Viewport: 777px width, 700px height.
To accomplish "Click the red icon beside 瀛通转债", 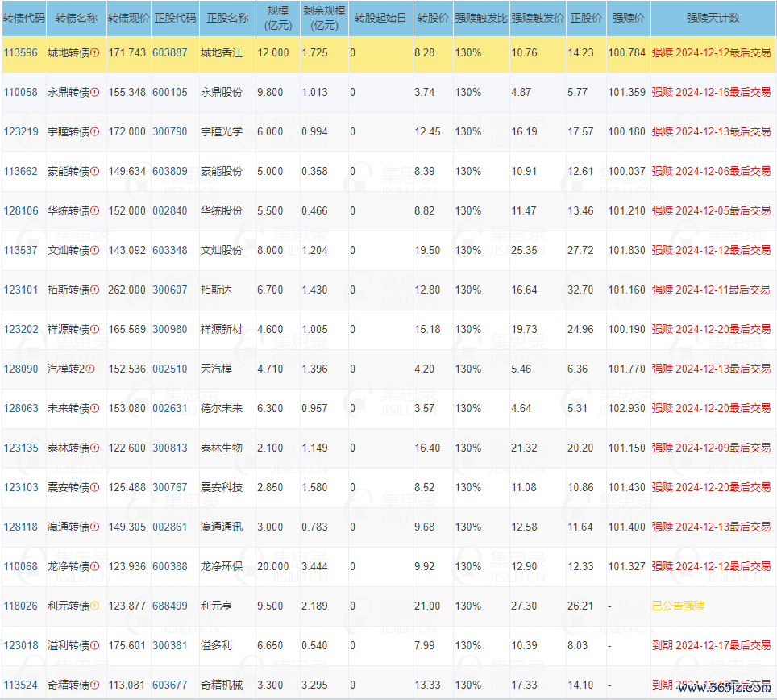I will click(94, 527).
